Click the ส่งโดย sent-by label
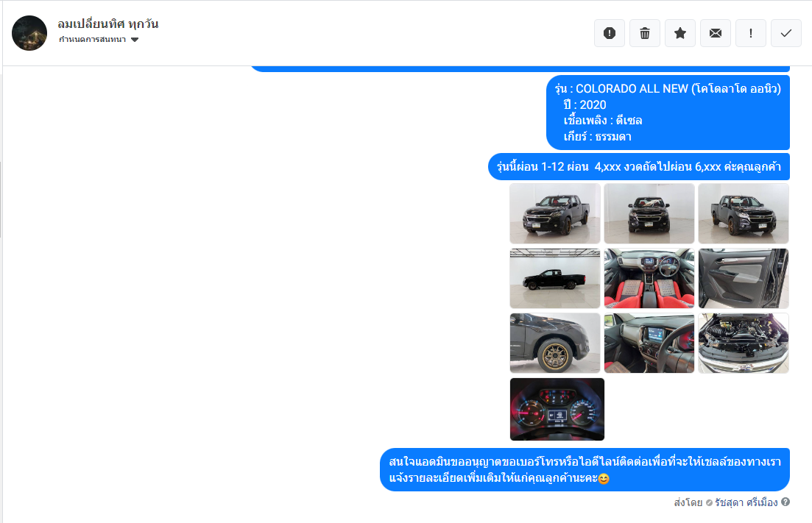 [x=688, y=502]
